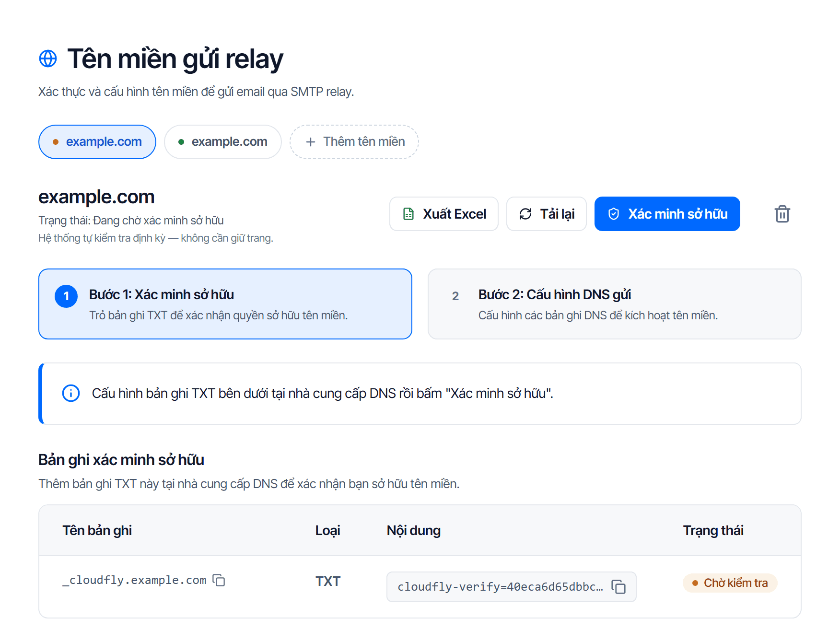Open Bước 1: Xác minh sở hữu step

click(225, 304)
